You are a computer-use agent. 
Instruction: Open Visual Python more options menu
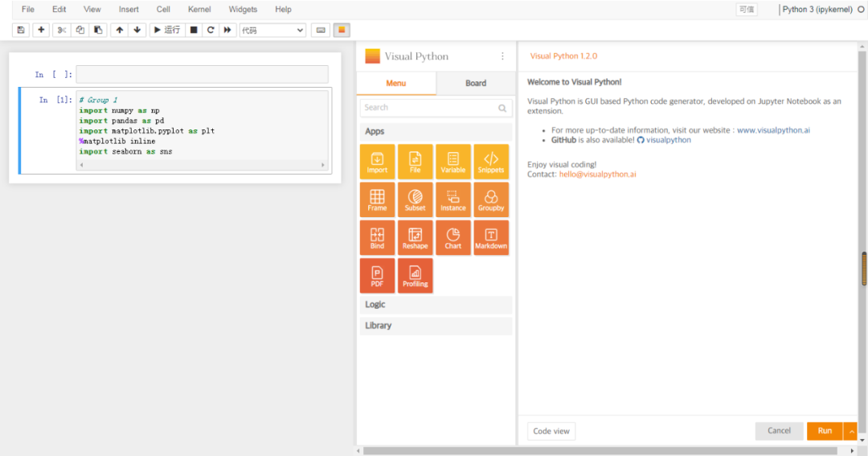(502, 56)
